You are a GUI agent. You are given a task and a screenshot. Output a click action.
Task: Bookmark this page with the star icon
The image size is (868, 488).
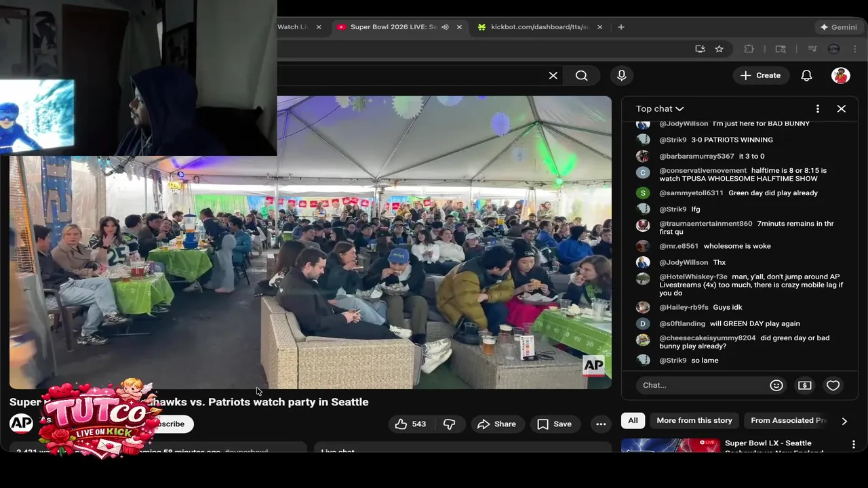pos(719,49)
